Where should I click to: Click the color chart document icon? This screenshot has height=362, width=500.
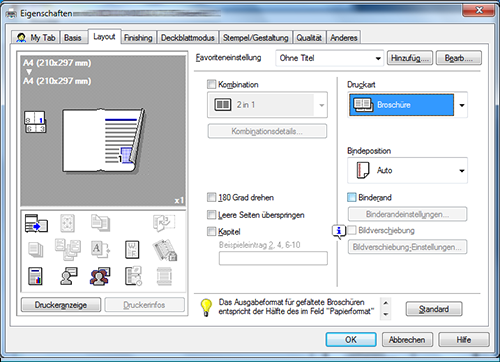point(35,276)
